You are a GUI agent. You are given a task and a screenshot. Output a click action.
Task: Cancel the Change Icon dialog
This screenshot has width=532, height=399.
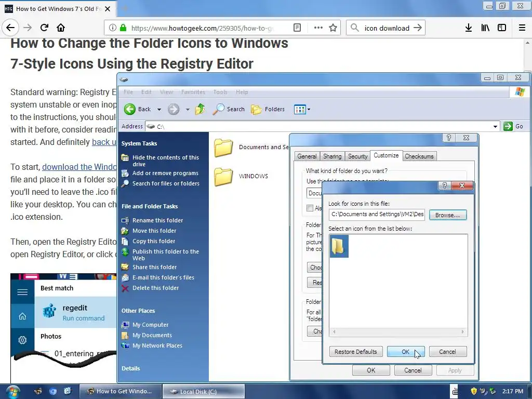tap(447, 352)
